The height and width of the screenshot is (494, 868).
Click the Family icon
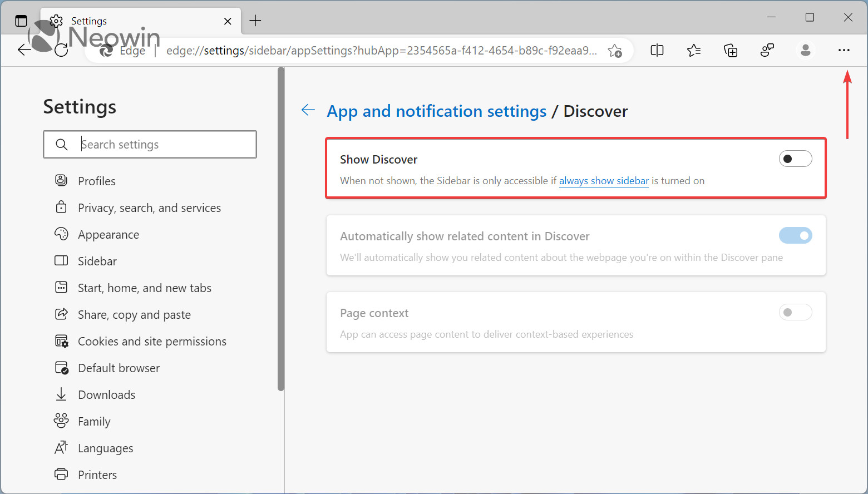pos(61,421)
